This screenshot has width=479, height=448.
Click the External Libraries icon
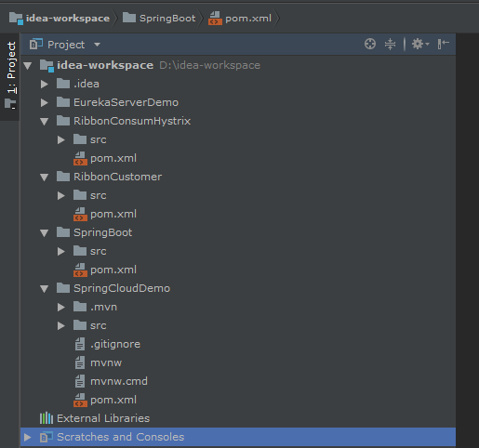(x=47, y=418)
